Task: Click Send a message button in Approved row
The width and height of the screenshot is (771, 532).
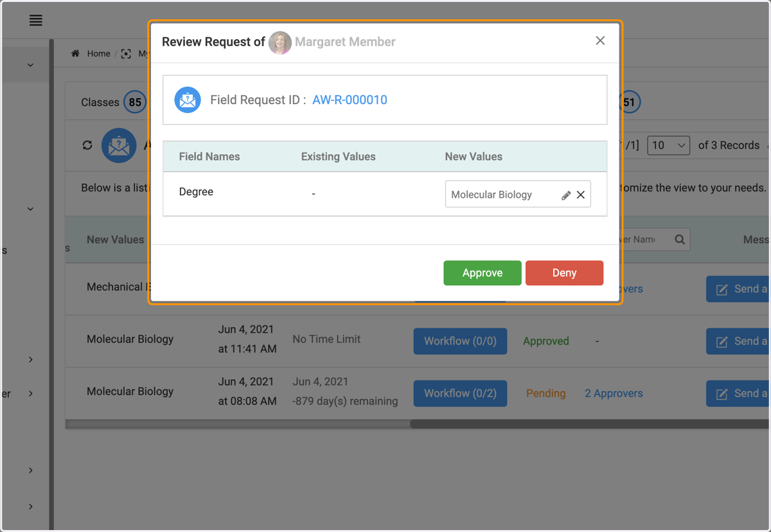Action: point(738,341)
